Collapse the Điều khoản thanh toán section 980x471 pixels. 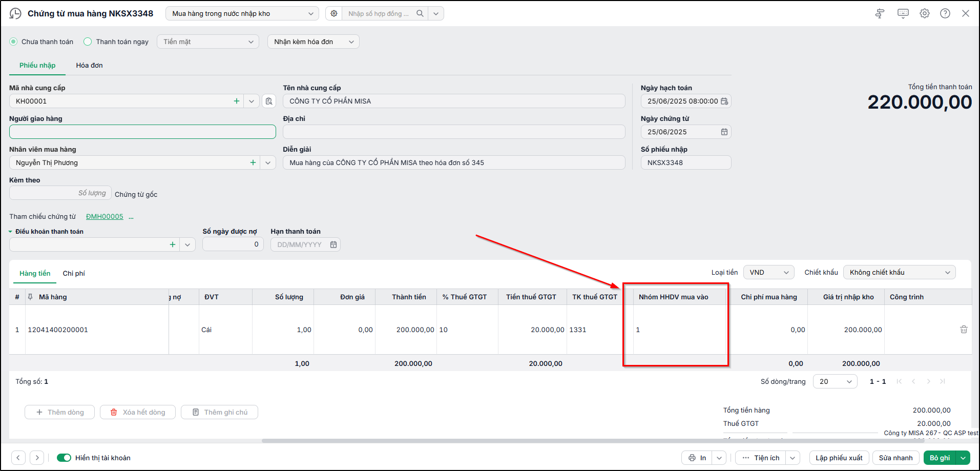coord(10,232)
